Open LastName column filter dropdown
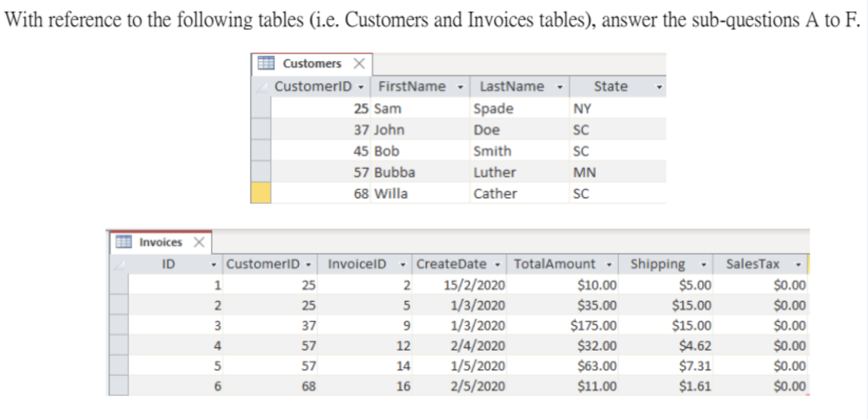Screen dimensions: 868x419 click(560, 87)
